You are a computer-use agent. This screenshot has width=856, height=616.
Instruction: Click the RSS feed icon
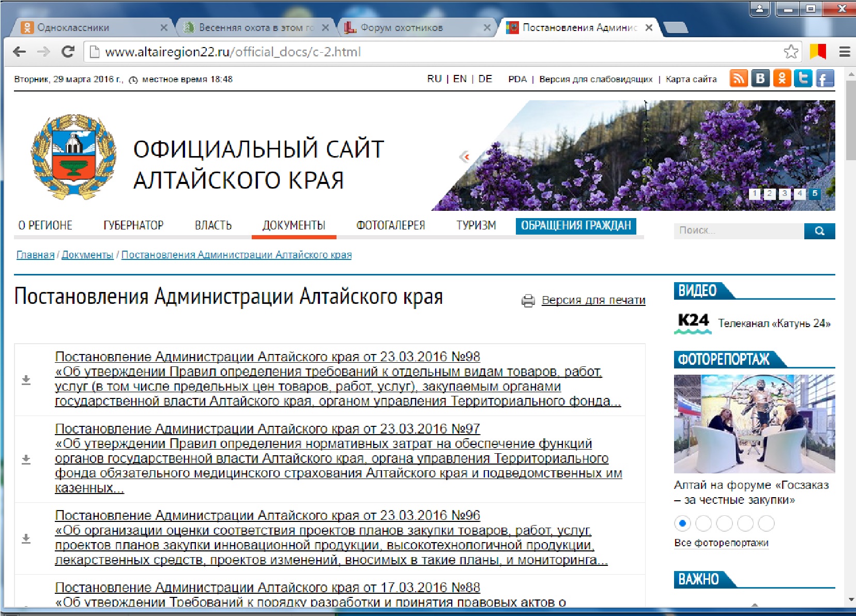tap(738, 79)
